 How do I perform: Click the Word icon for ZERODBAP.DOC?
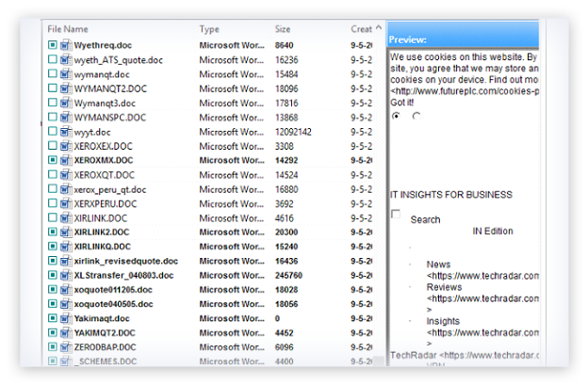65,347
